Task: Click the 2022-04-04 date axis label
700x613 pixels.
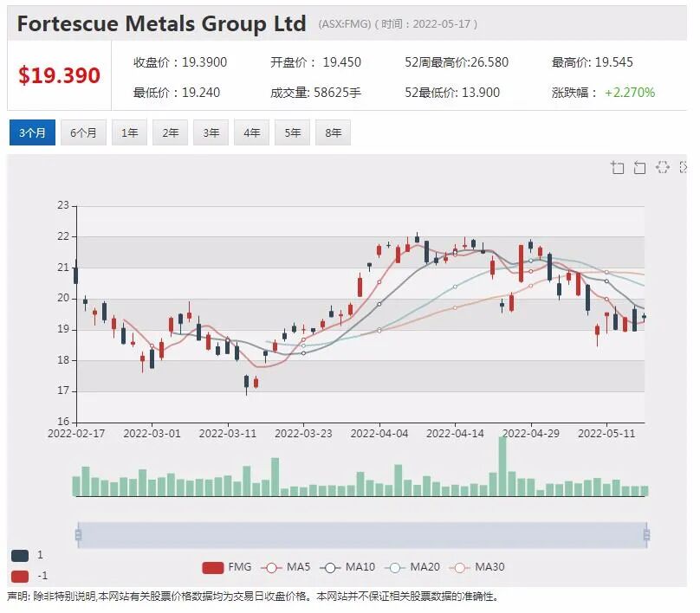Action: 379,434
